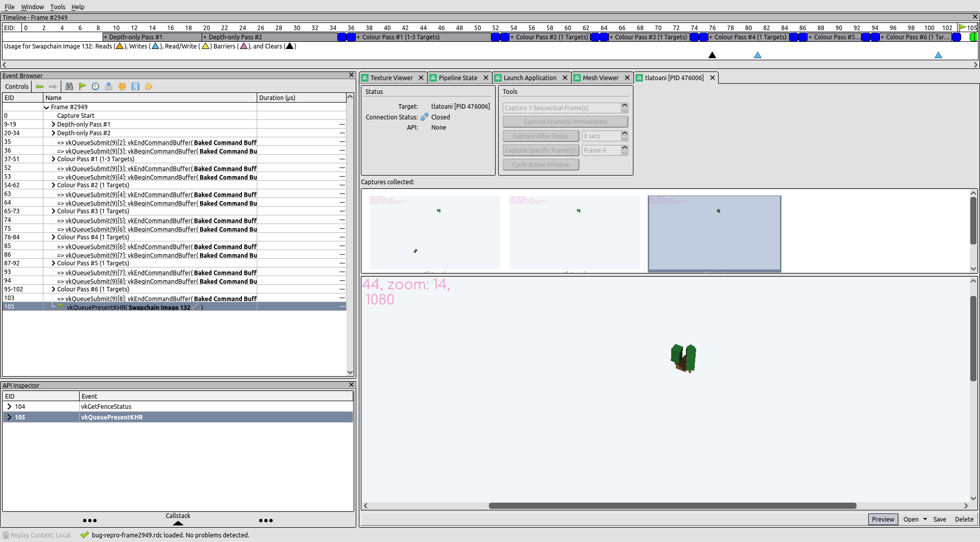Open the Help menu

coord(78,7)
